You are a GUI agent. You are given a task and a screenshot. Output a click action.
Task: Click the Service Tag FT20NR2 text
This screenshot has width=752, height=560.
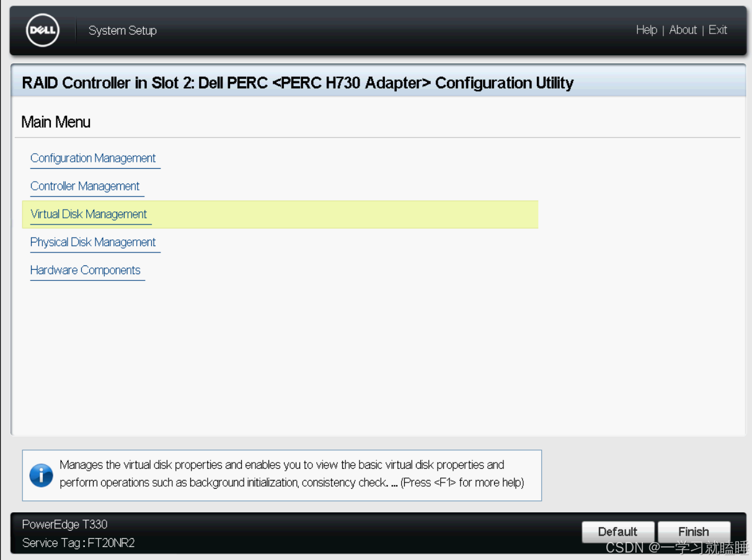[x=78, y=543]
